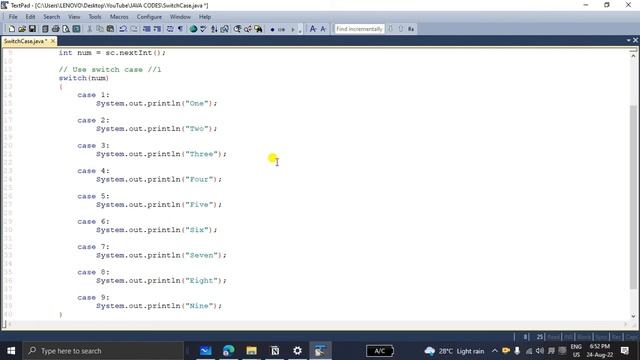Open the Help menu
The width and height of the screenshot is (640, 360).
coord(205,17)
